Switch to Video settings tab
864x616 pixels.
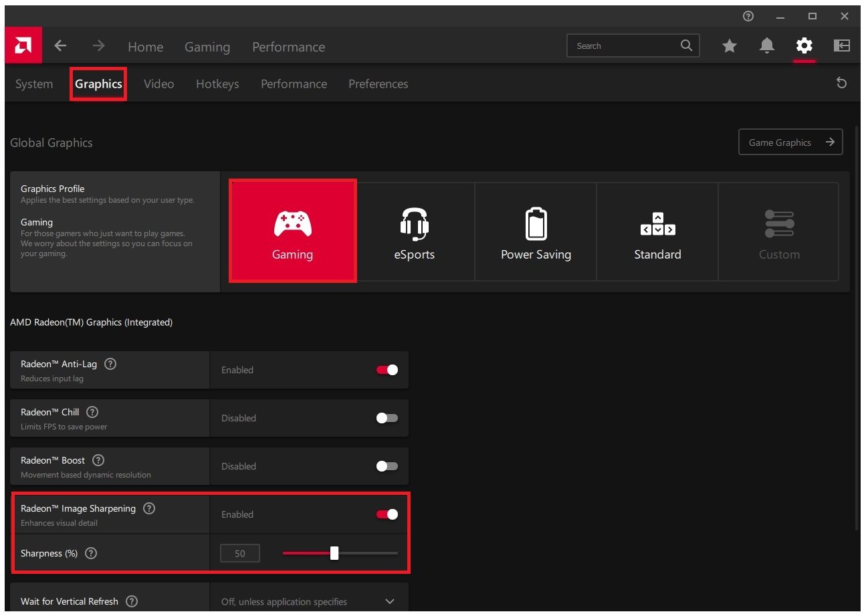(x=158, y=84)
